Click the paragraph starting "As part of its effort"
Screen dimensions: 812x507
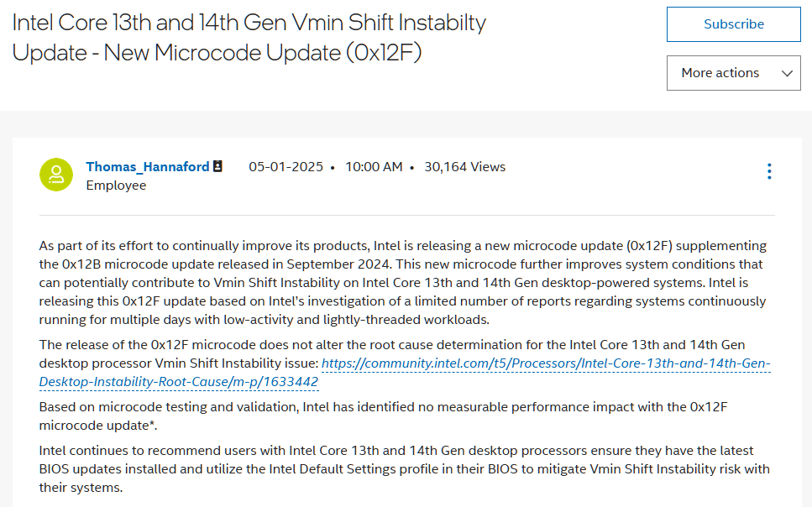(x=403, y=283)
